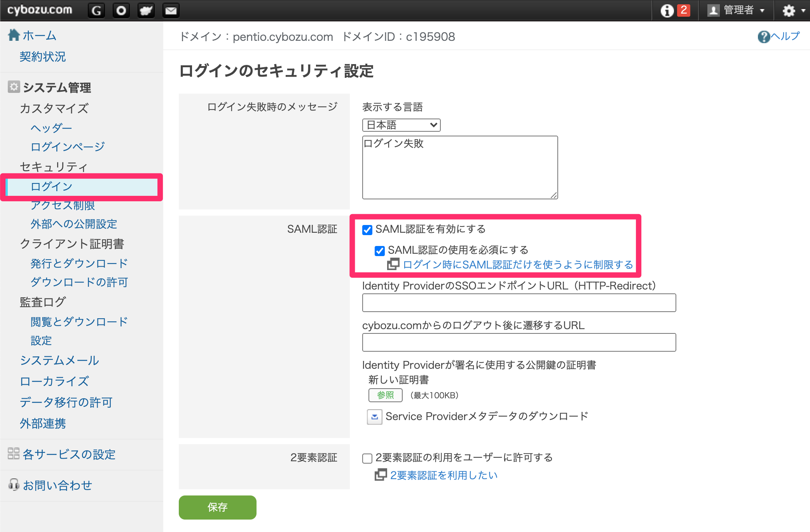Screen dimensions: 810x532
Task: Open ダウンロードの許可 page
Action: click(x=79, y=282)
